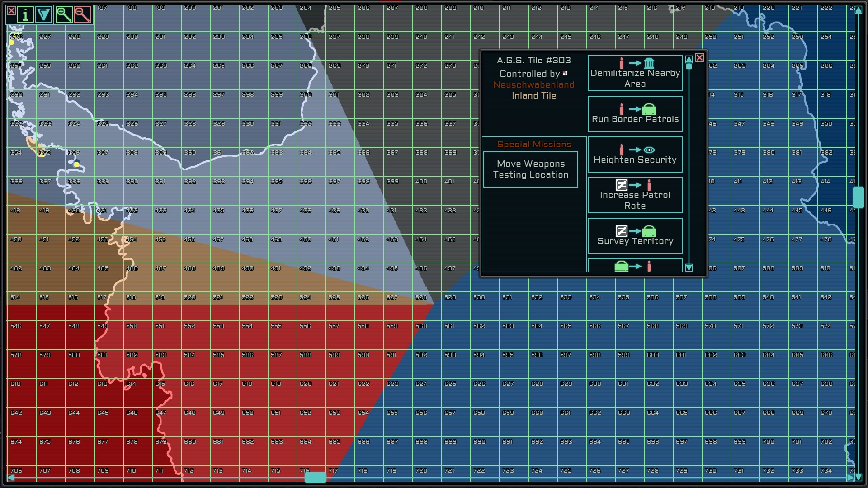Image resolution: width=868 pixels, height=488 pixels.
Task: Click the government building icon in Demilitarize
Action: (649, 63)
